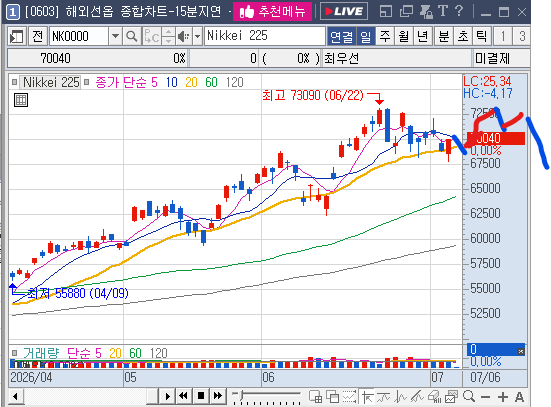Click the moving average 20 label
The height and width of the screenshot is (407, 551).
pos(191,83)
